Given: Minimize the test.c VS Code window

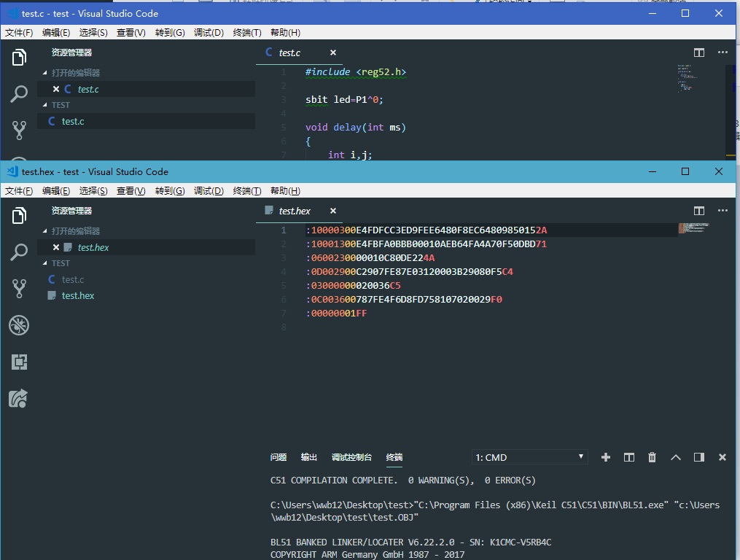Looking at the screenshot, I should click(653, 13).
